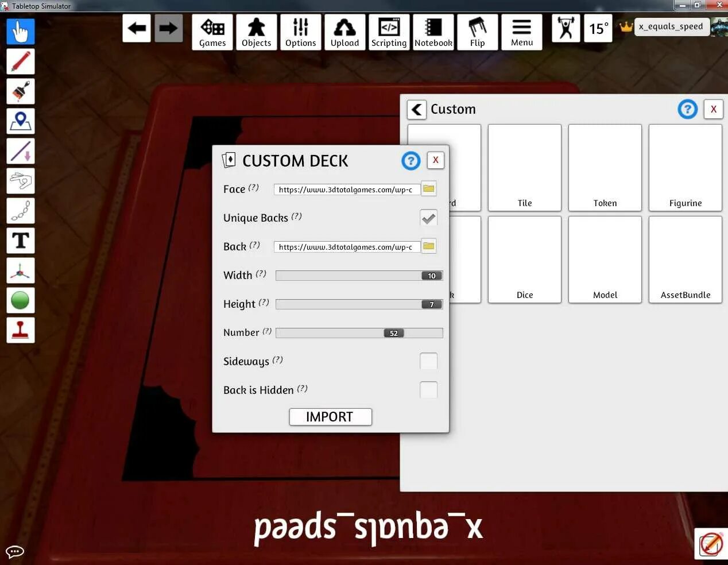Click the Back URL input field
Viewport: 728px width, 565px height.
(x=347, y=247)
